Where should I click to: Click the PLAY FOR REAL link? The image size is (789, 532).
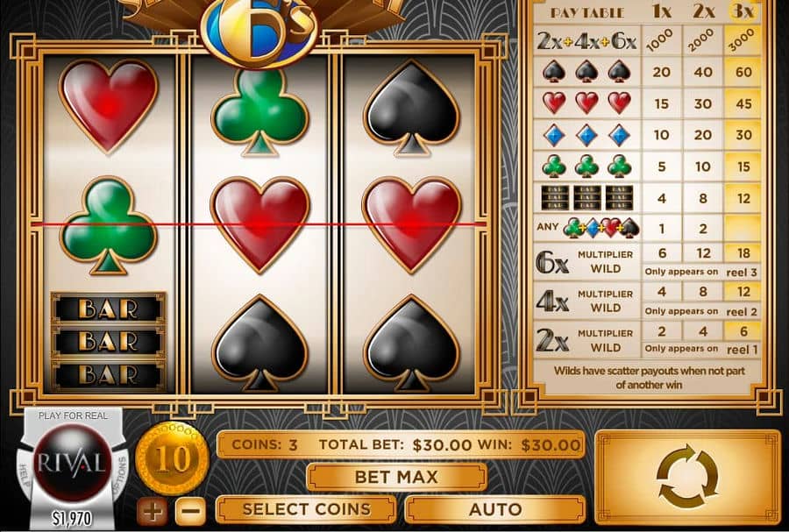click(x=73, y=415)
